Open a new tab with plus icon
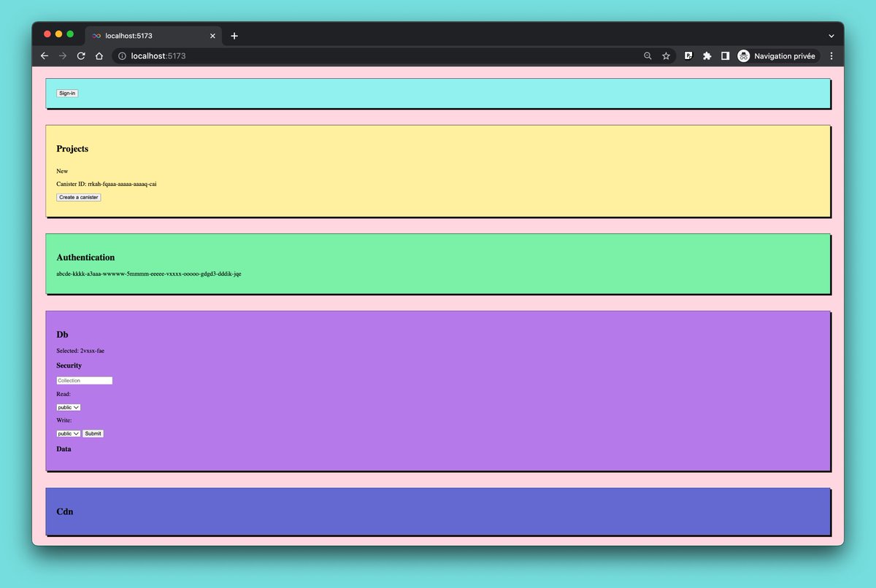The height and width of the screenshot is (588, 876). click(234, 36)
